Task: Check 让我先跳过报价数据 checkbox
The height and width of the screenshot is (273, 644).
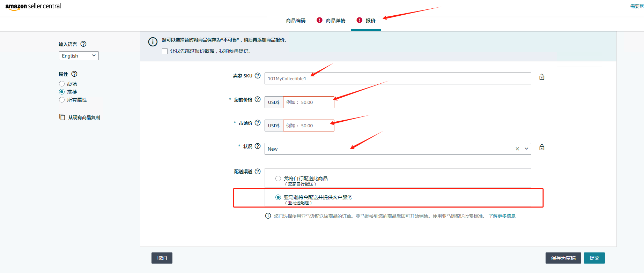Action: [x=165, y=51]
